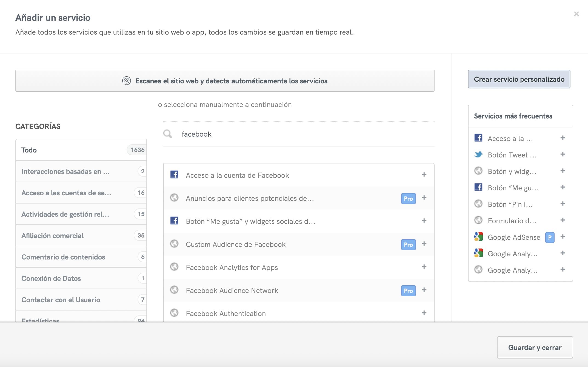Add "Facebook Analytics for Apps" with its plus icon
This screenshot has width=588, height=367.
click(424, 267)
